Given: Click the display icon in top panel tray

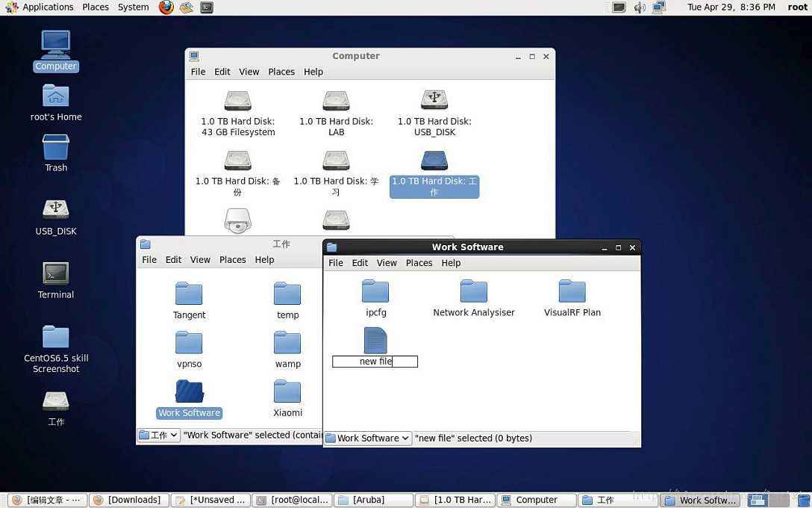Looking at the screenshot, I should 619,7.
